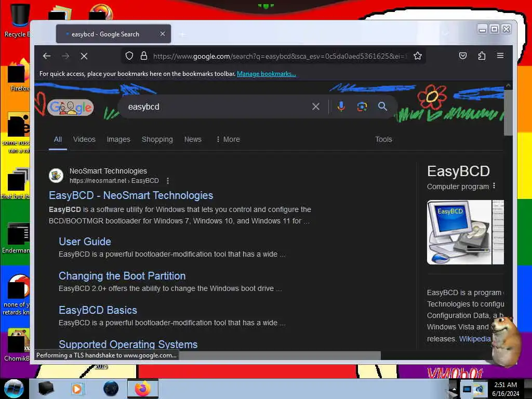Click the Google doodle logo
The image size is (532, 399).
click(71, 108)
